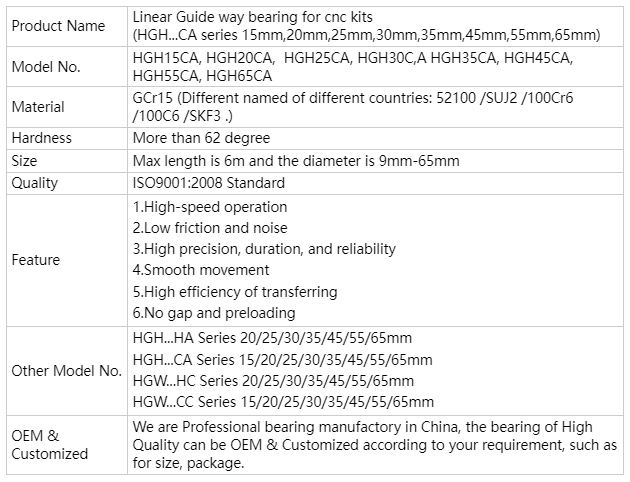Click the text 'More than 62 degree'
This screenshot has height=482, width=630.
click(x=201, y=138)
